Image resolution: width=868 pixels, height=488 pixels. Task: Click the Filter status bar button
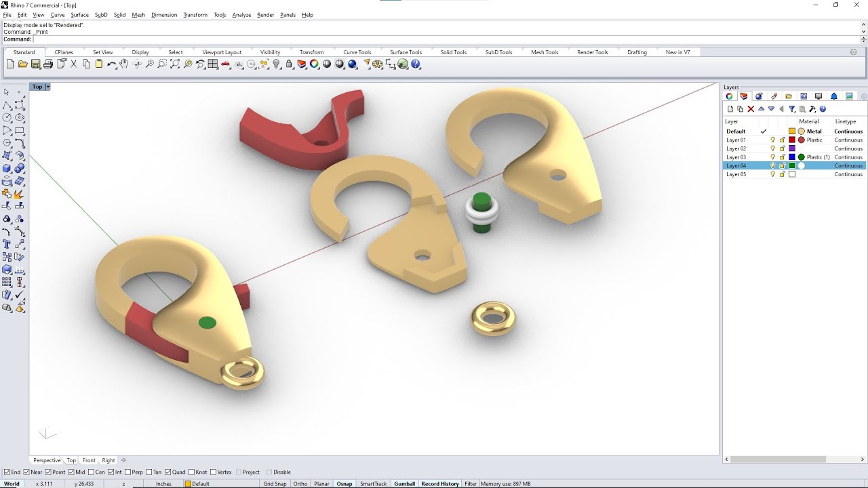coord(471,484)
